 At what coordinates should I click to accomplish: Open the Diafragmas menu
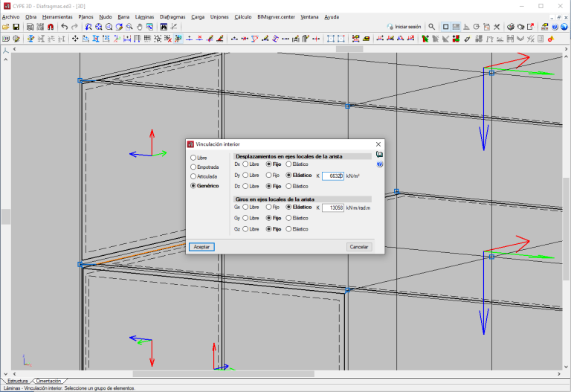tap(172, 16)
